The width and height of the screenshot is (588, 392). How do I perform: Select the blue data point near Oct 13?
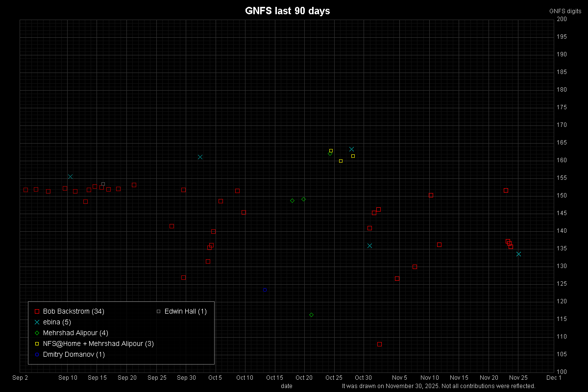tap(265, 290)
